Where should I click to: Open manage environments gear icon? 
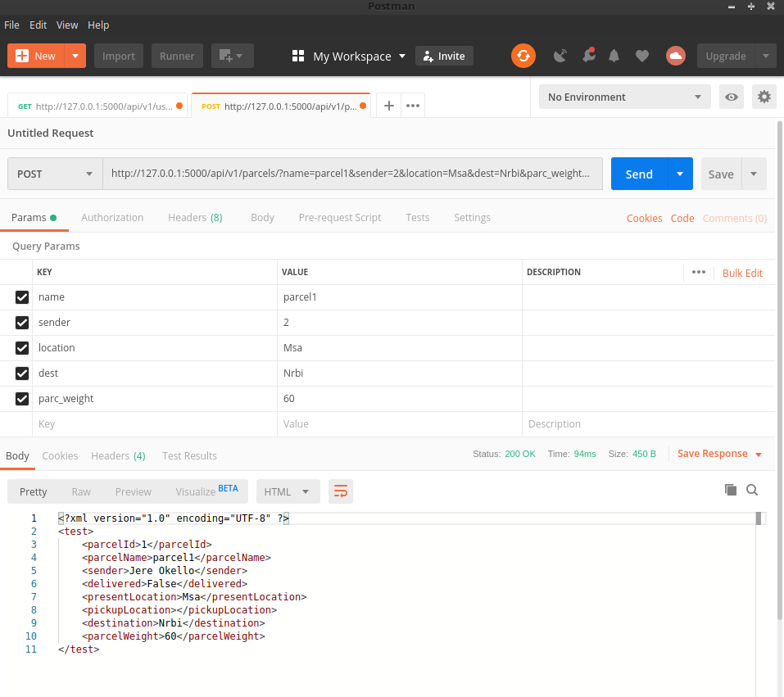764,97
